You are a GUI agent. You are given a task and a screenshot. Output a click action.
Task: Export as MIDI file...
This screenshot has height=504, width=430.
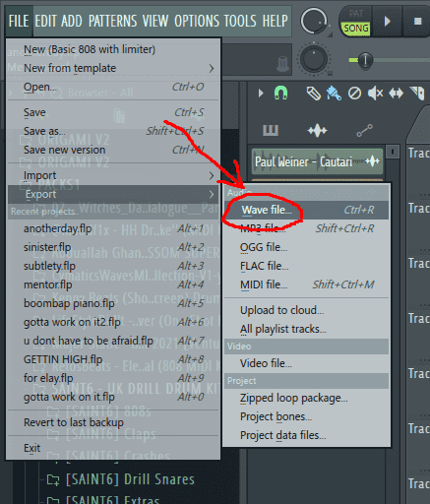pyautogui.click(x=307, y=284)
